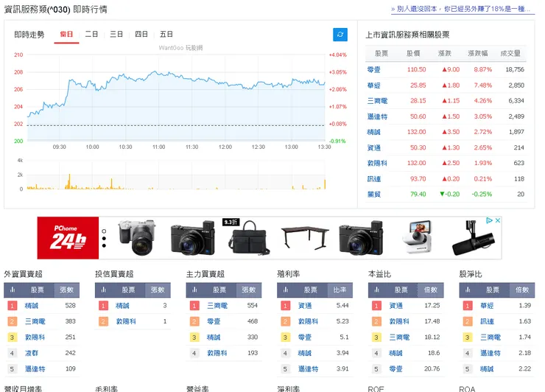Close the PChome ad with X icon

click(498, 220)
